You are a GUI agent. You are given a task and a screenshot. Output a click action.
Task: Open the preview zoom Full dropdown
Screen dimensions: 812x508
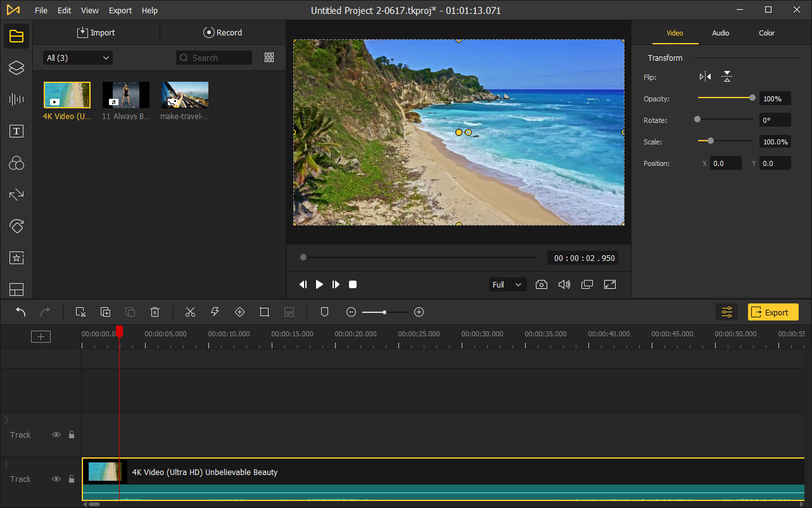(507, 284)
